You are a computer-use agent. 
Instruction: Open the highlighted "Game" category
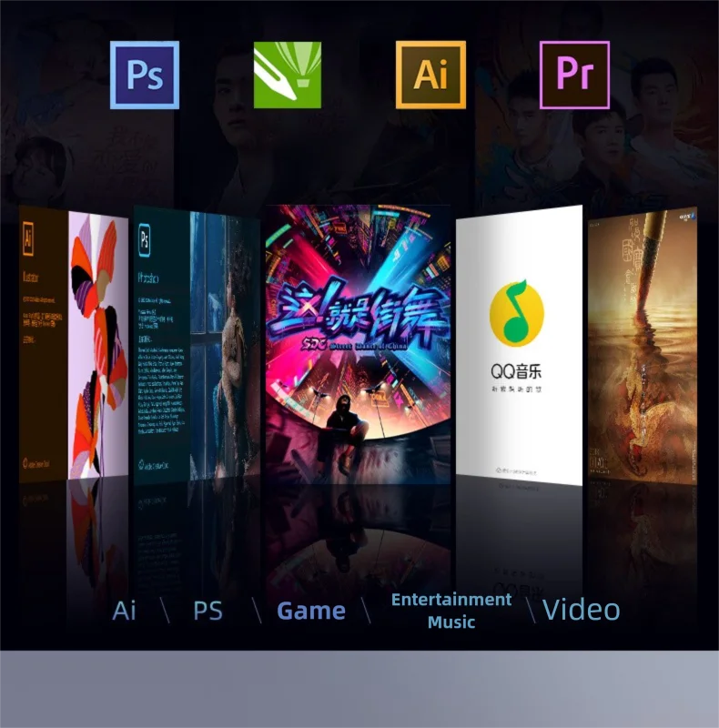311,612
